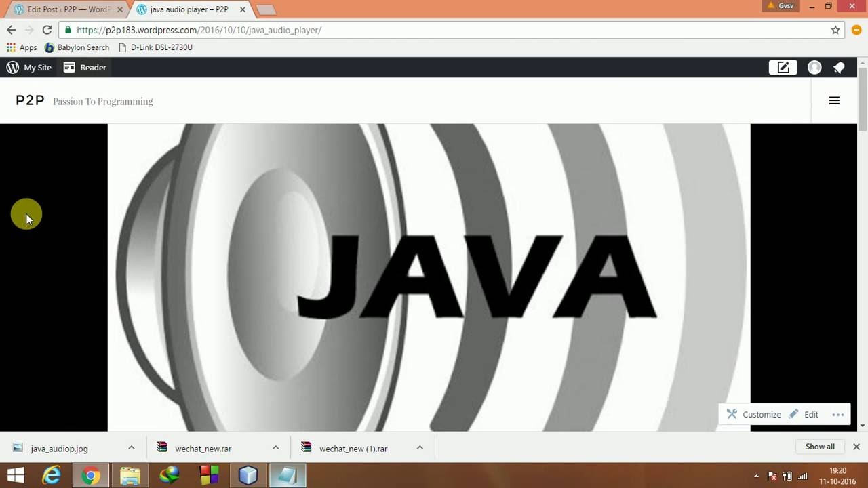Open the three-dots more actions

(x=838, y=414)
